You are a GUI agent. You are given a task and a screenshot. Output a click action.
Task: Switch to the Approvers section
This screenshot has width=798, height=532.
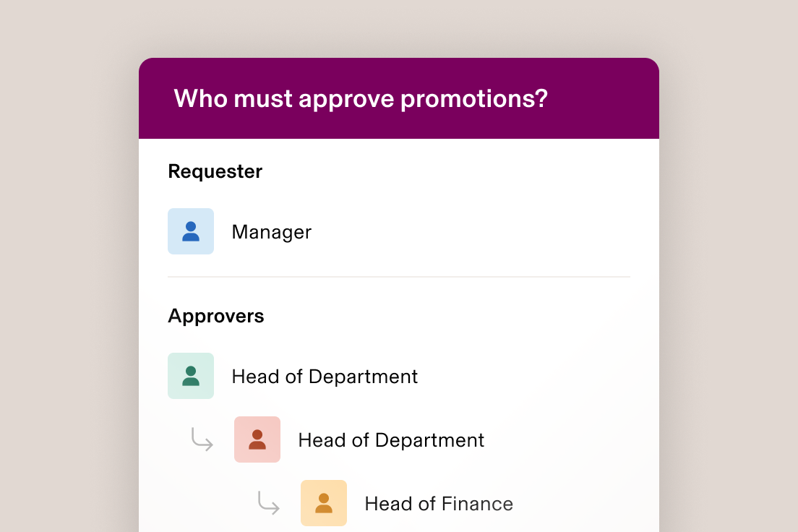pos(216,316)
